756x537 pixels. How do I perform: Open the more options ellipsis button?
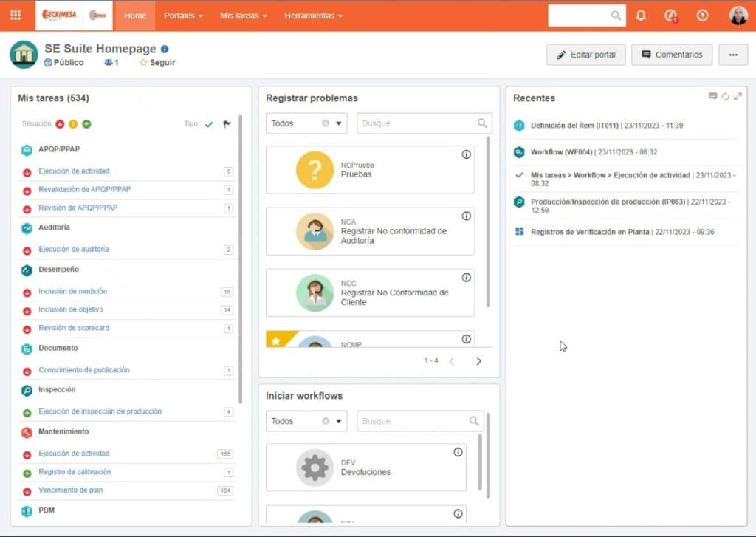[x=733, y=55]
